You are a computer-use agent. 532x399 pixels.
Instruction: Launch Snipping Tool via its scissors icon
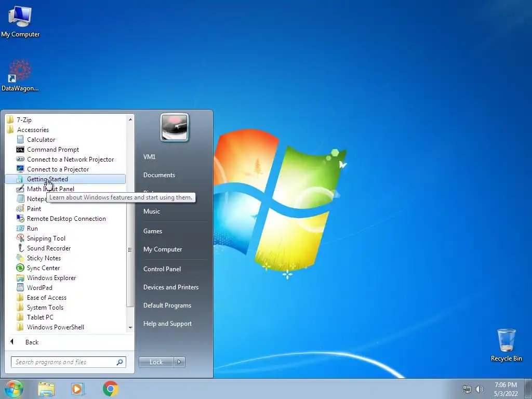20,238
